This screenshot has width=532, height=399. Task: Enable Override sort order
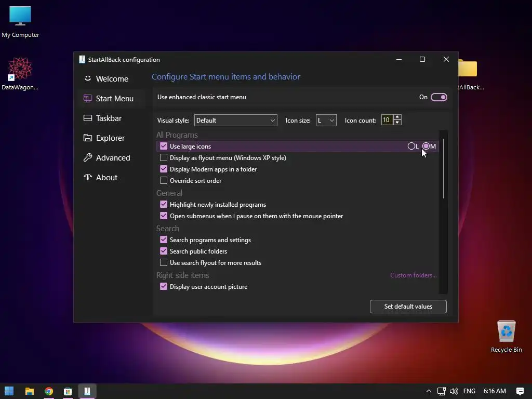click(164, 180)
